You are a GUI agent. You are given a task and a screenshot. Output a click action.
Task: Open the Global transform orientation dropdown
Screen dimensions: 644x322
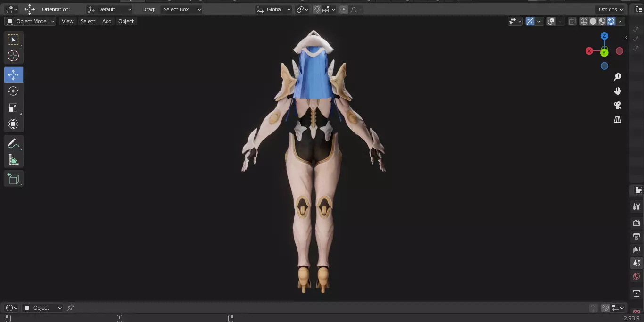coord(274,9)
